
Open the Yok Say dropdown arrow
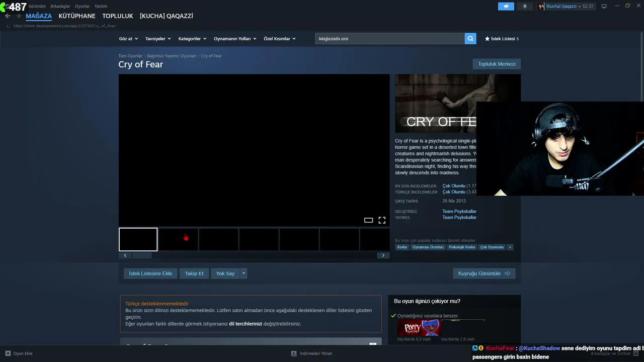[244, 274]
